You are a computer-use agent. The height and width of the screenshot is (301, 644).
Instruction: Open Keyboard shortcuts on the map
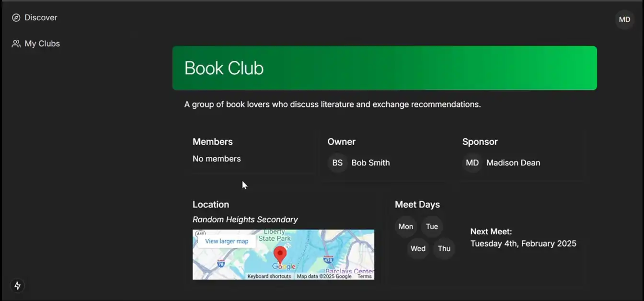pyautogui.click(x=268, y=276)
